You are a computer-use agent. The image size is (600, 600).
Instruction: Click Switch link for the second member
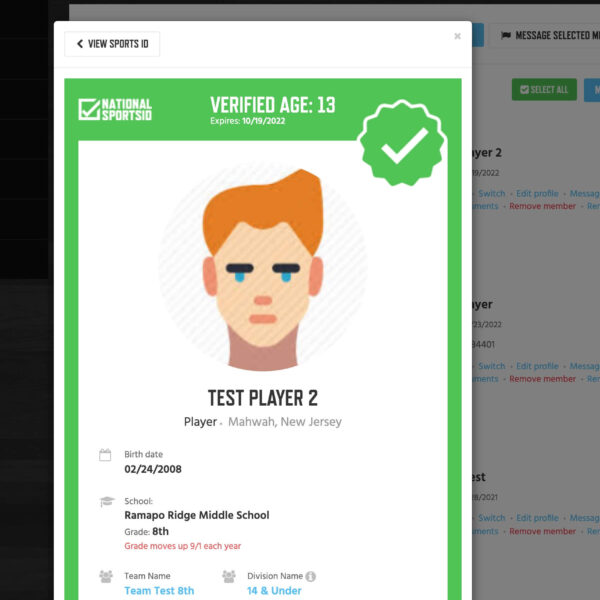(492, 366)
